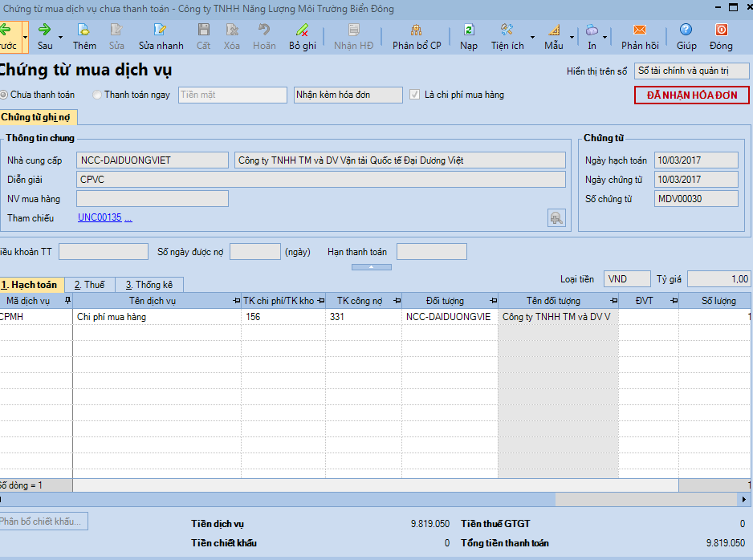Click the Phân bổ chiết khấu button
This screenshot has height=560, width=753.
tap(43, 521)
